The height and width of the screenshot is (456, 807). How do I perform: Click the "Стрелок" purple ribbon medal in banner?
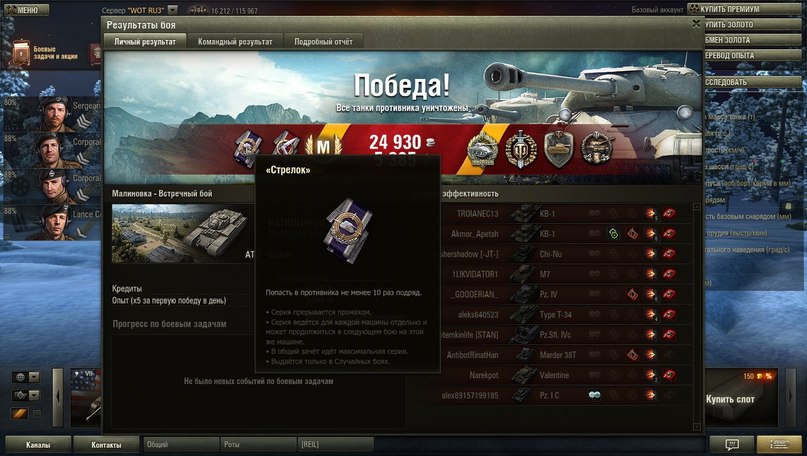[248, 148]
